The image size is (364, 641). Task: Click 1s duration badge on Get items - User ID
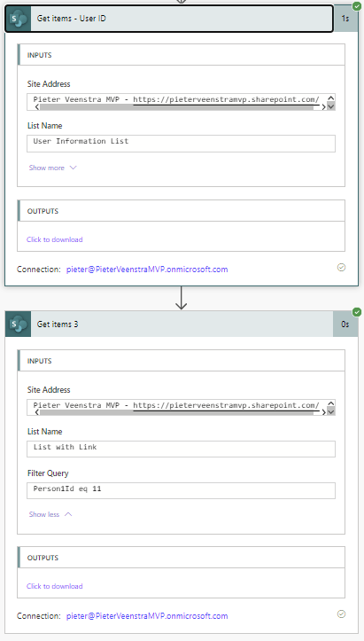(x=345, y=19)
